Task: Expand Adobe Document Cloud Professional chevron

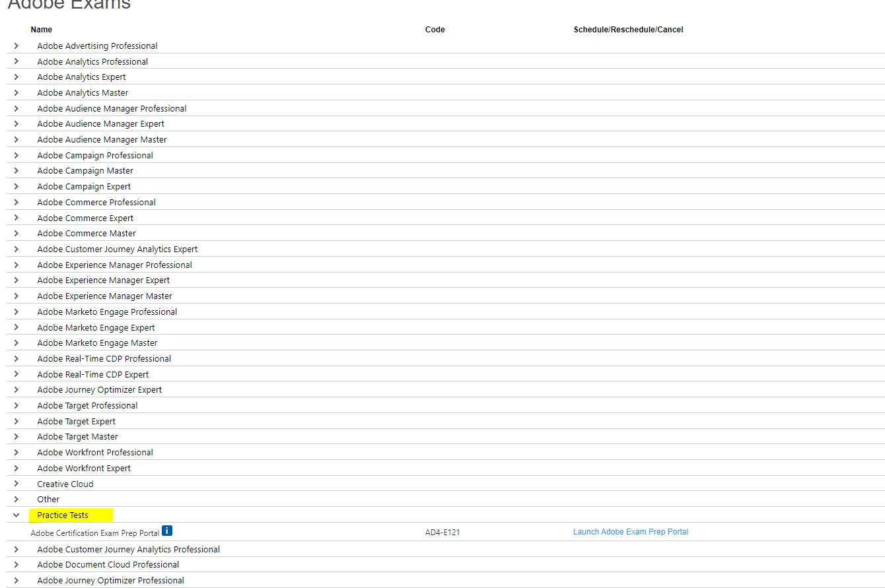Action: [17, 564]
